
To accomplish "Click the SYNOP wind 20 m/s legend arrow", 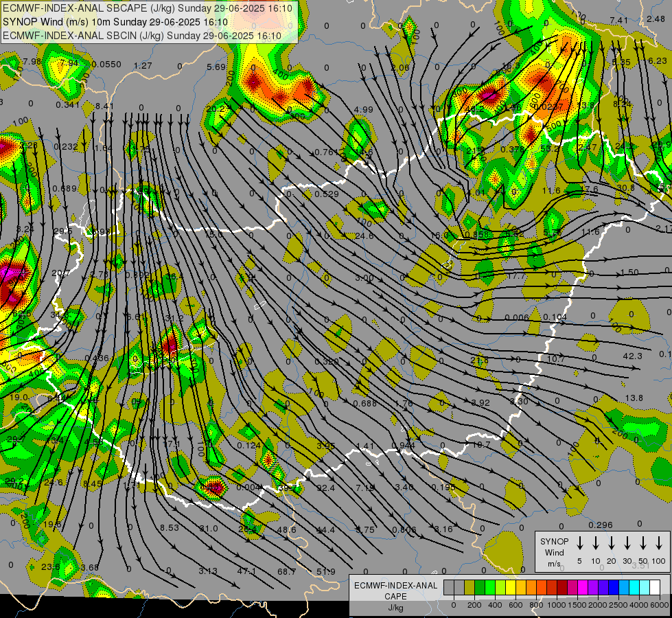I will pyautogui.click(x=612, y=543).
